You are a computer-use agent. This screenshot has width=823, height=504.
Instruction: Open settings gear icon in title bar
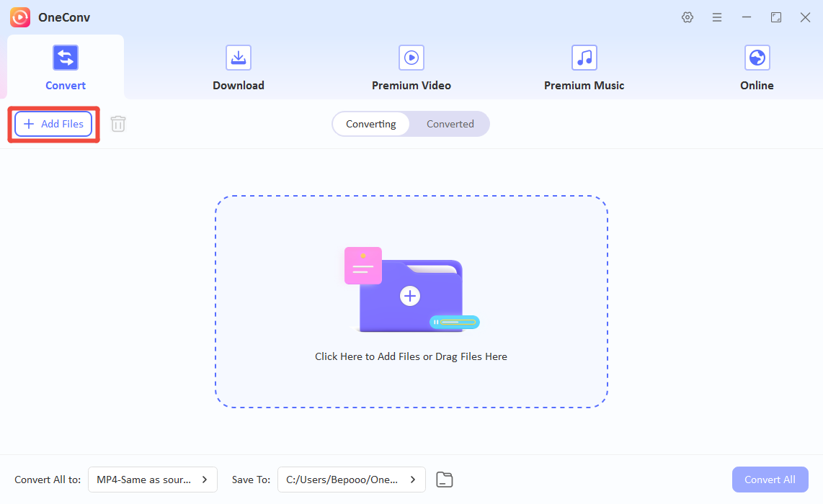[687, 17]
